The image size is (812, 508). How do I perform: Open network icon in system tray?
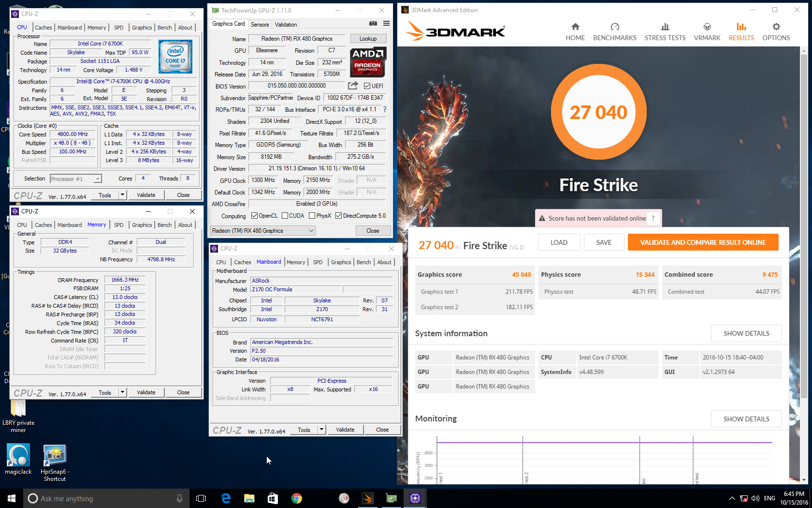coord(744,498)
